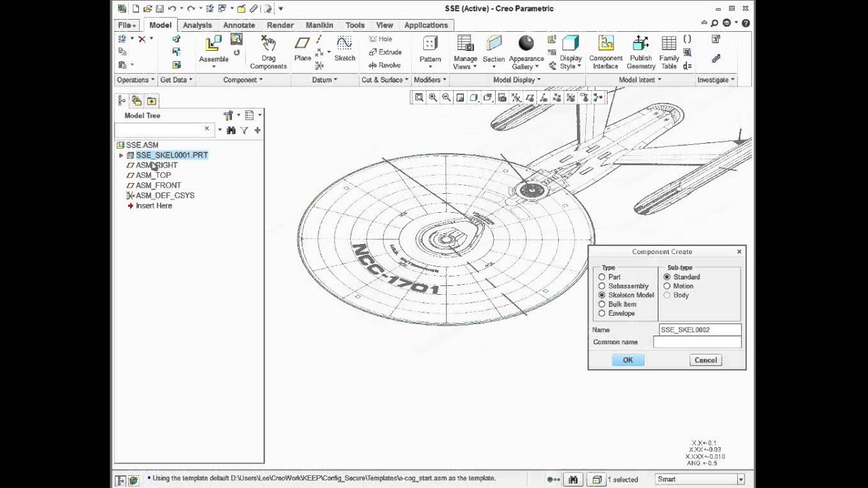Open the Model Display group dropdown
868x488 pixels.
coord(517,80)
